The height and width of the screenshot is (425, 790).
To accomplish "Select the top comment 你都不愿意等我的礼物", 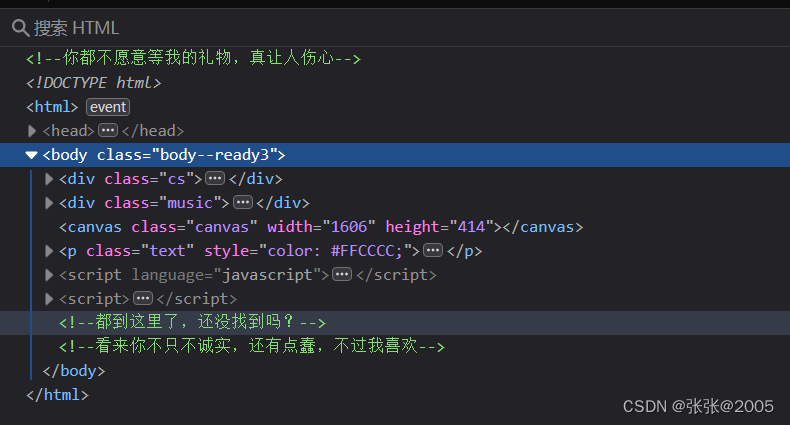I will point(193,58).
